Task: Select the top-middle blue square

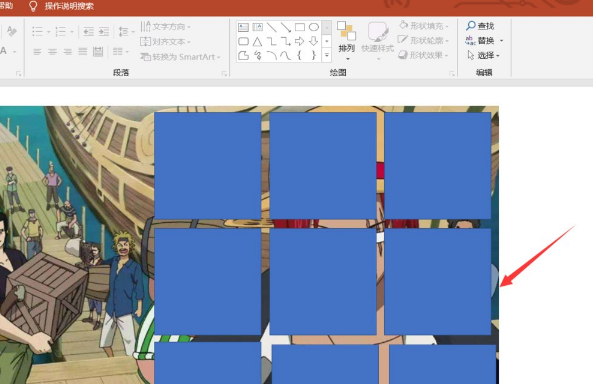Action: click(x=323, y=165)
